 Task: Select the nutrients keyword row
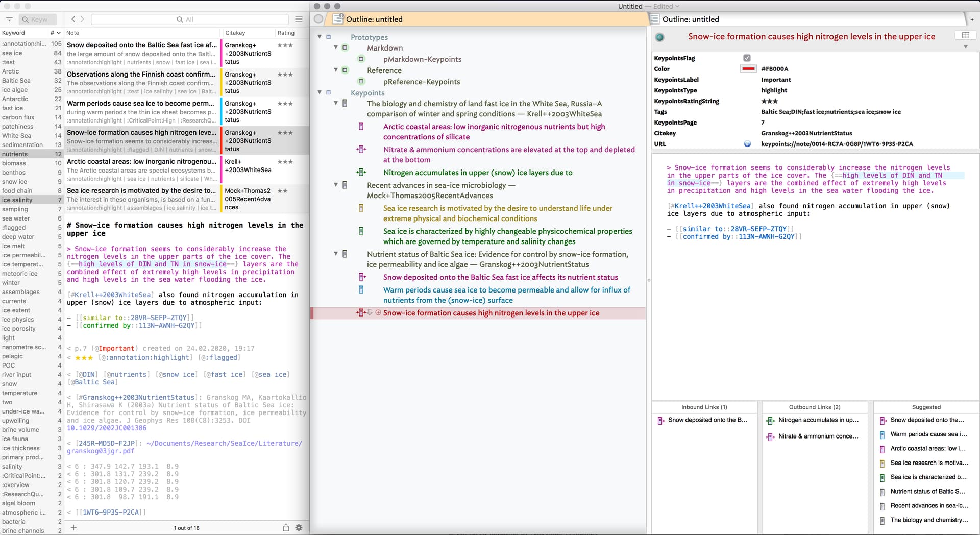pyautogui.click(x=32, y=154)
